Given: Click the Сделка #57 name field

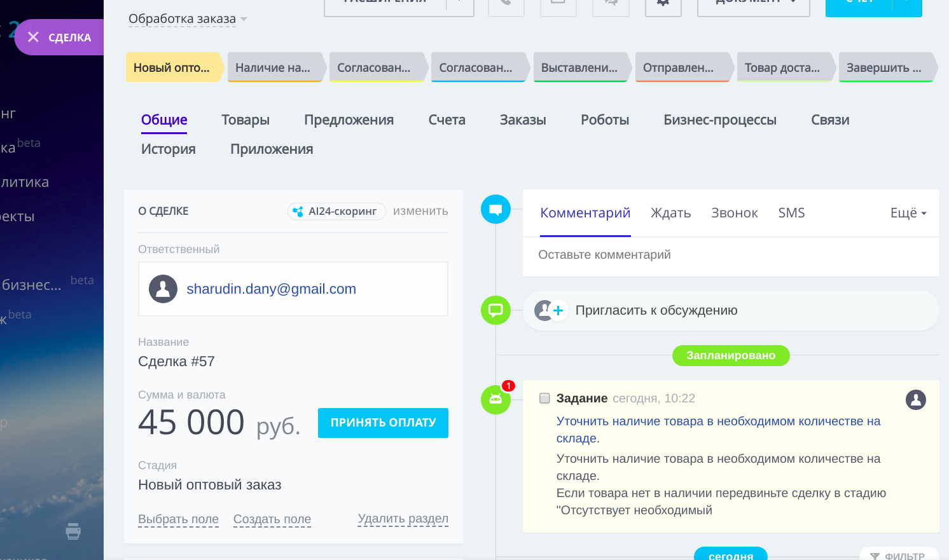Looking at the screenshot, I should pos(176,362).
